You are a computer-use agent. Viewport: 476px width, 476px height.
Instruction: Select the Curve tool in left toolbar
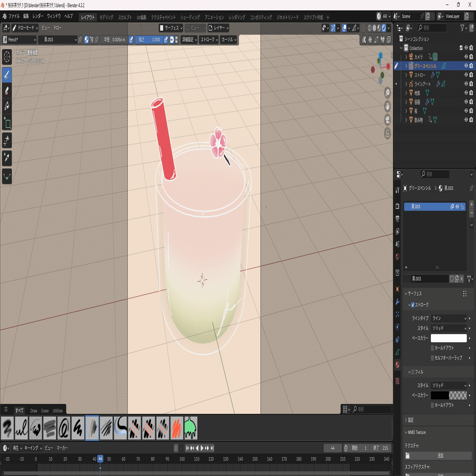point(7,177)
